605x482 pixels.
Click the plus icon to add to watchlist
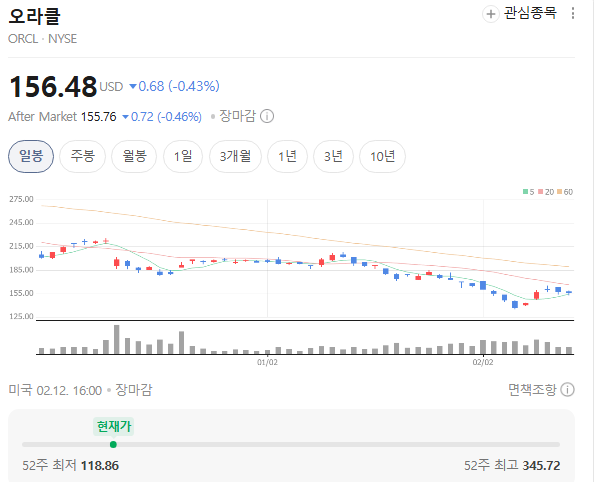(490, 14)
